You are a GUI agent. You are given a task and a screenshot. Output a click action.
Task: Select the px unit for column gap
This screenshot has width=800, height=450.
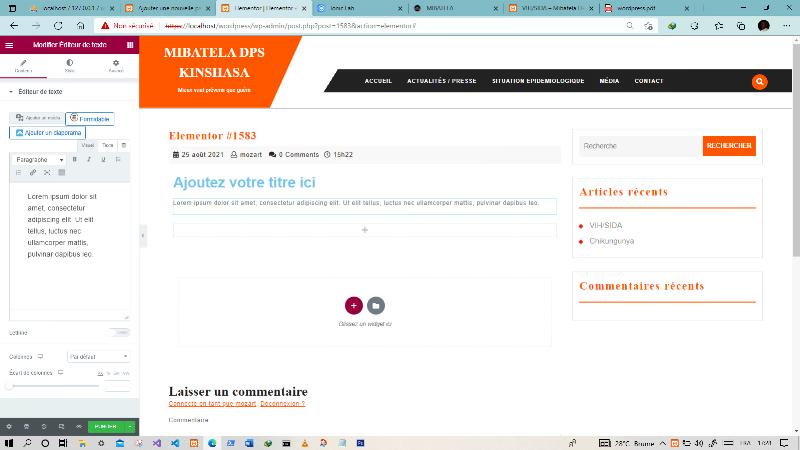click(100, 373)
